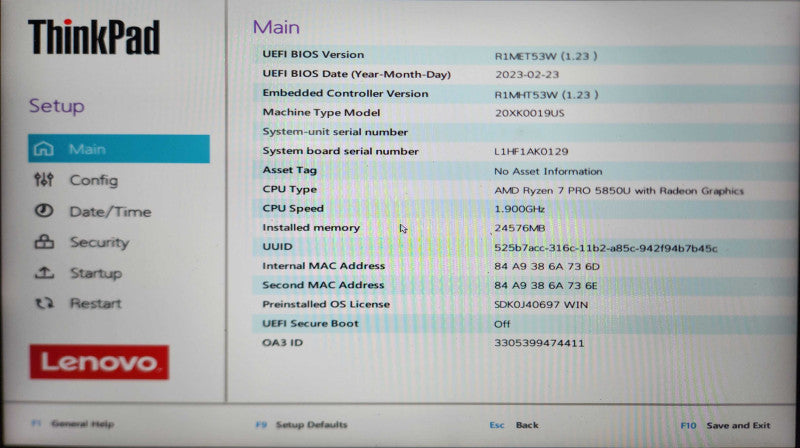Click the Preinstalled OS License label
This screenshot has height=448, width=800.
click(x=326, y=304)
